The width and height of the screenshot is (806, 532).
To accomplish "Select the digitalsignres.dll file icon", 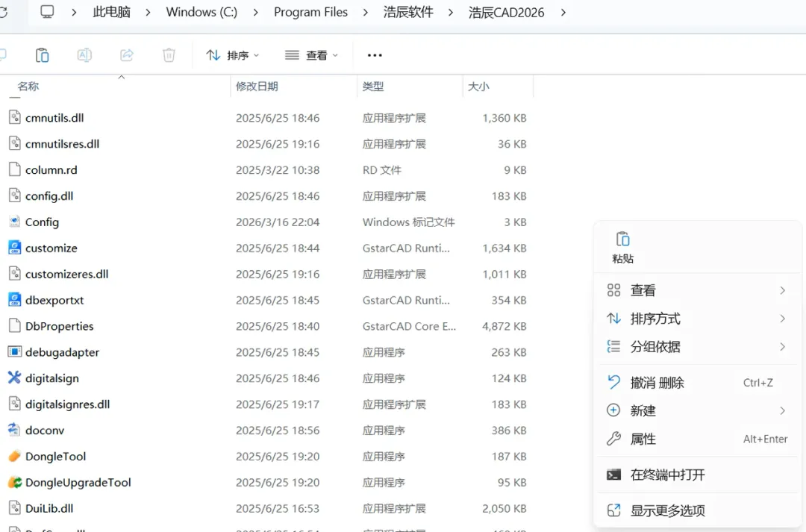I will coord(14,404).
